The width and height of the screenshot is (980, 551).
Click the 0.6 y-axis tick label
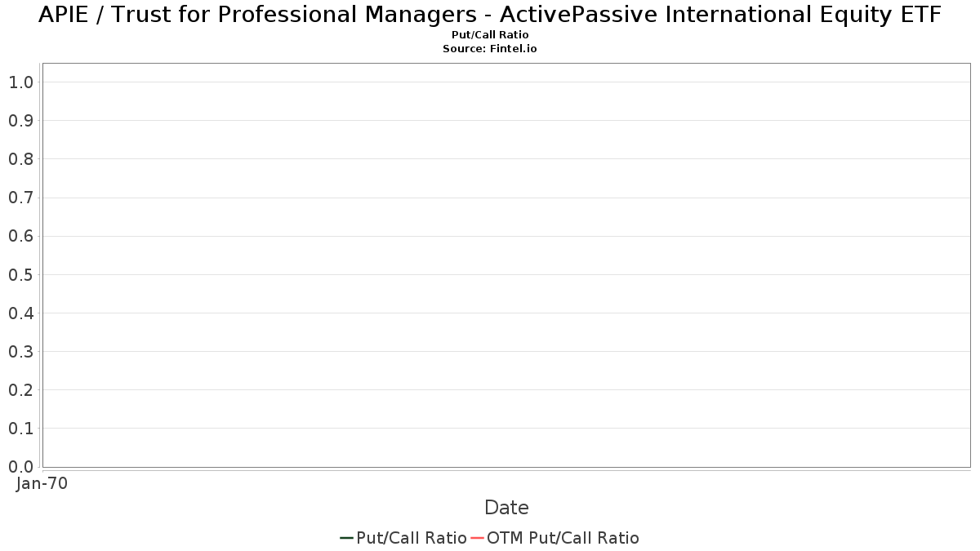coord(20,236)
